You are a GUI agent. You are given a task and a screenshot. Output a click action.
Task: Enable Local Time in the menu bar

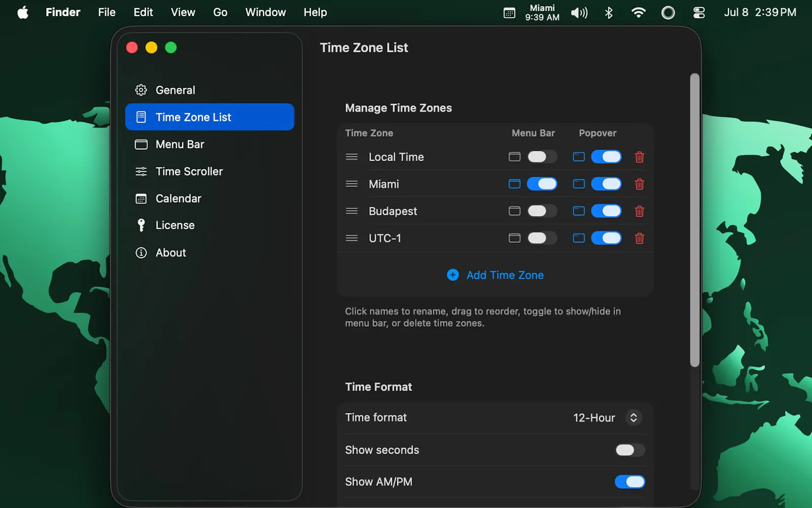point(542,157)
